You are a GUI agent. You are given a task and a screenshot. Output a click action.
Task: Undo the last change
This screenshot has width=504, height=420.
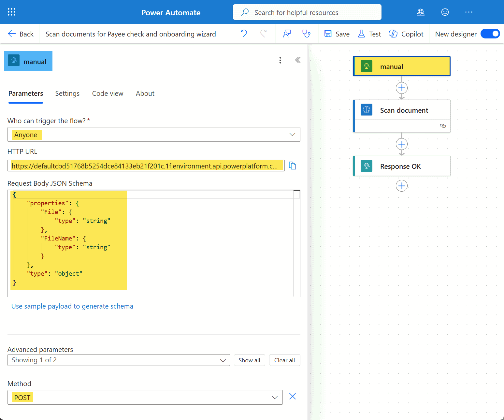tap(244, 34)
